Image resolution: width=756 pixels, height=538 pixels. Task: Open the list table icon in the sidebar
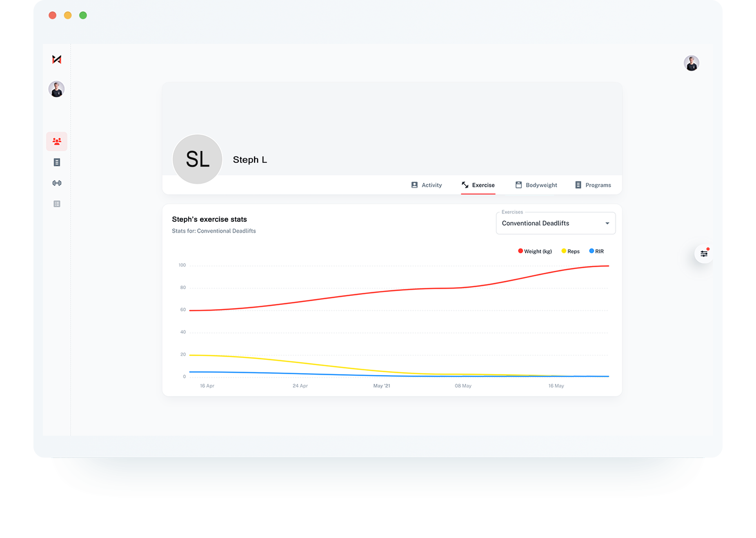coord(57,204)
